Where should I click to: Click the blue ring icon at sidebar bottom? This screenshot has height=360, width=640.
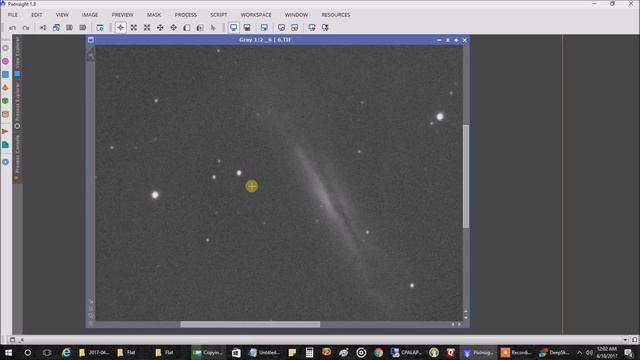(5, 162)
